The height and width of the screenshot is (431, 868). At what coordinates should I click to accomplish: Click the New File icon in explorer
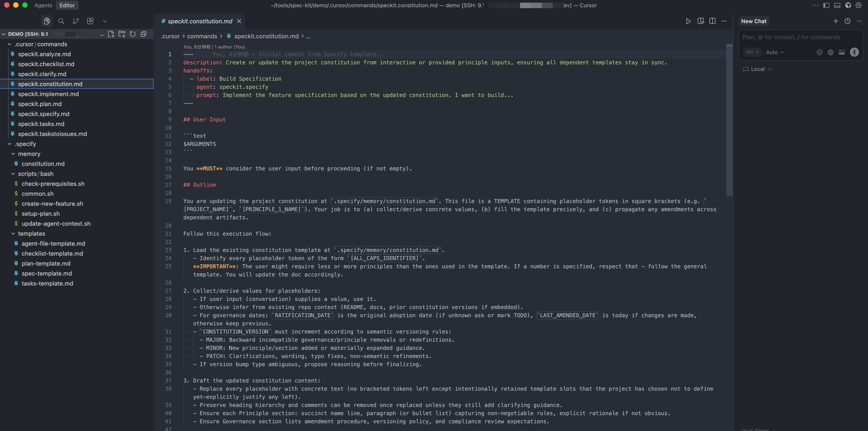111,34
